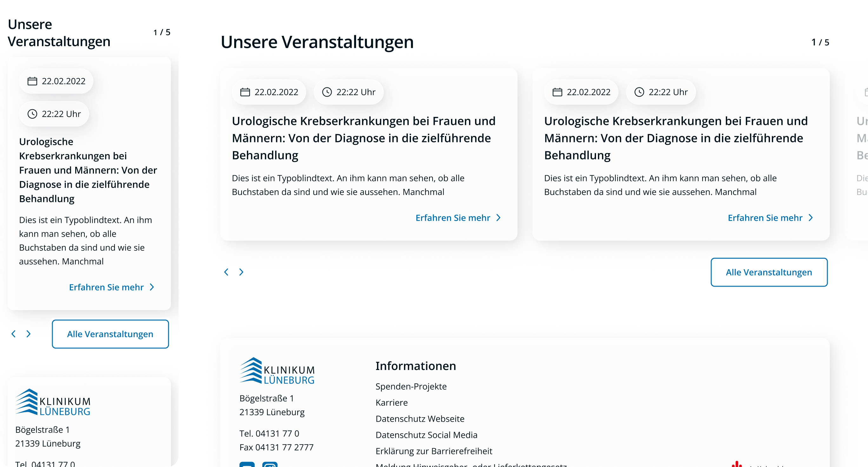
Task: Click the clock icon on the first desktop card
Action: [327, 92]
